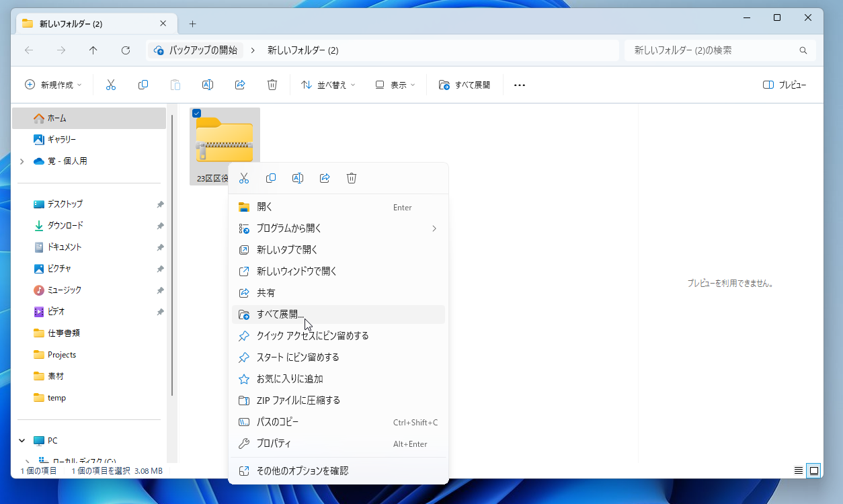Viewport: 843px width, 504px height.
Task: Click the navigation pane scrollbar
Action: click(173, 255)
